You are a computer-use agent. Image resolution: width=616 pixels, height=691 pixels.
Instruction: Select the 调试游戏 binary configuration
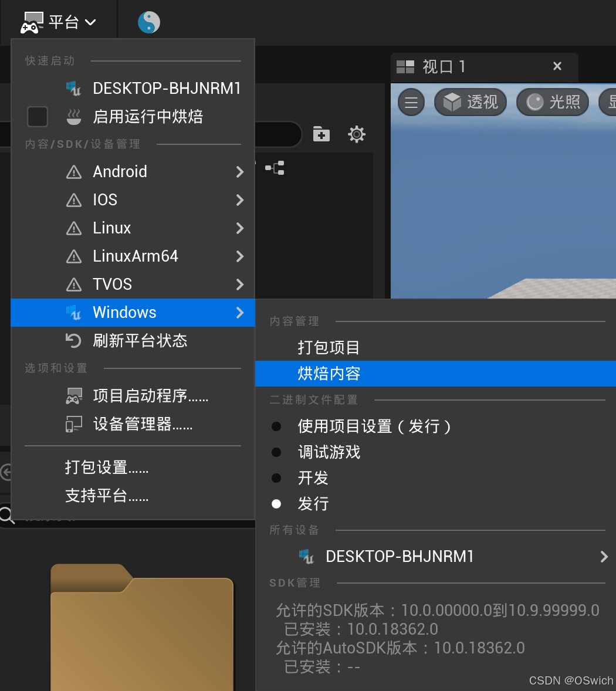point(435,452)
